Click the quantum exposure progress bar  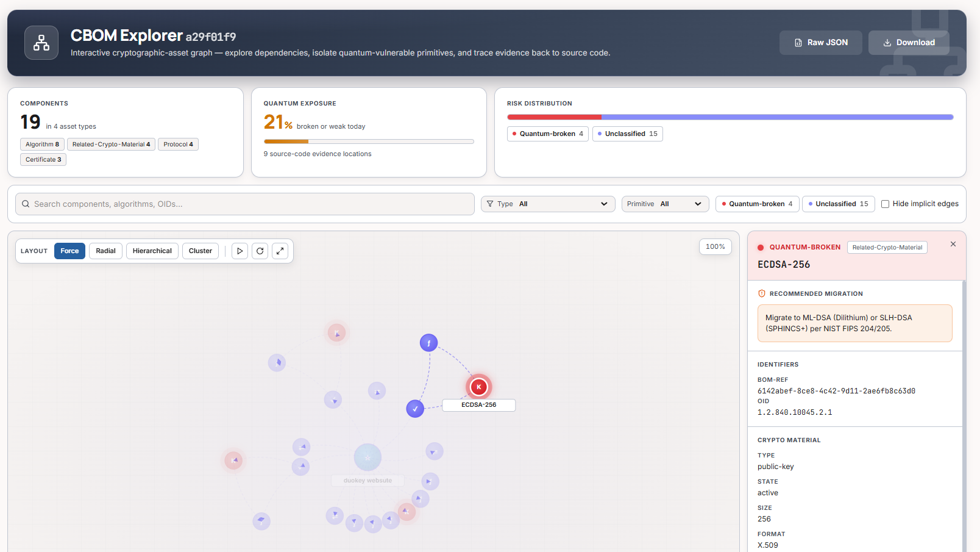(369, 142)
